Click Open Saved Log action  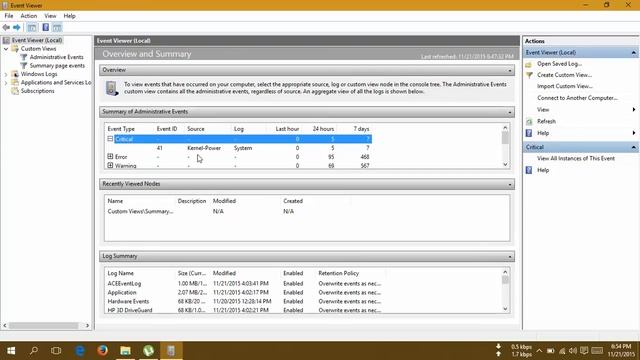(x=559, y=64)
